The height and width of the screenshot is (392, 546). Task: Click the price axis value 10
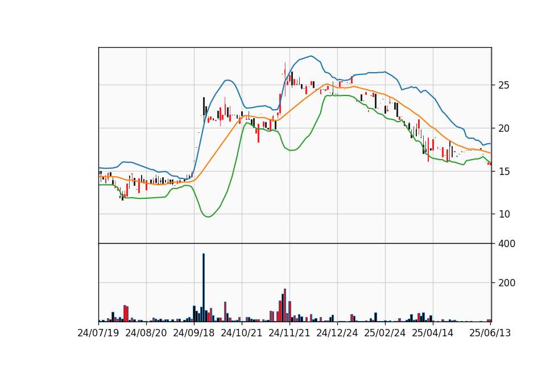point(504,214)
